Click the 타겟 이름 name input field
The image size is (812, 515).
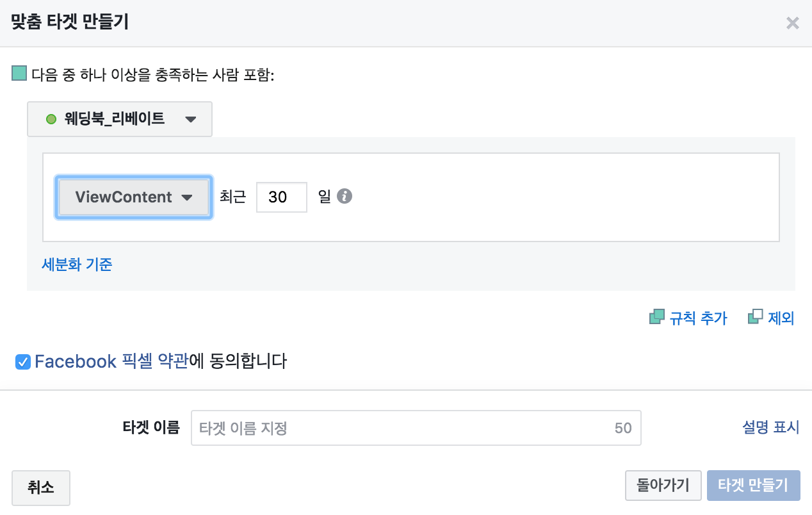pyautogui.click(x=416, y=427)
